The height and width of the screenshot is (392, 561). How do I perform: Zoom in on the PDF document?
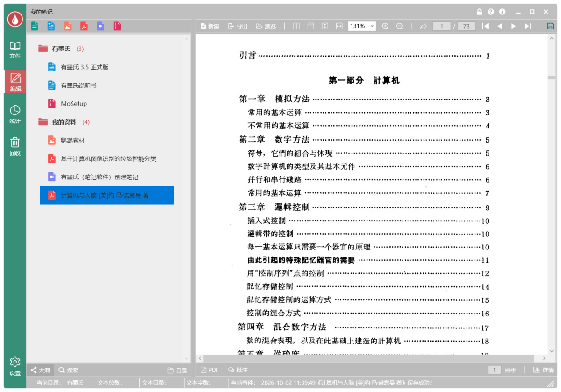(x=386, y=26)
